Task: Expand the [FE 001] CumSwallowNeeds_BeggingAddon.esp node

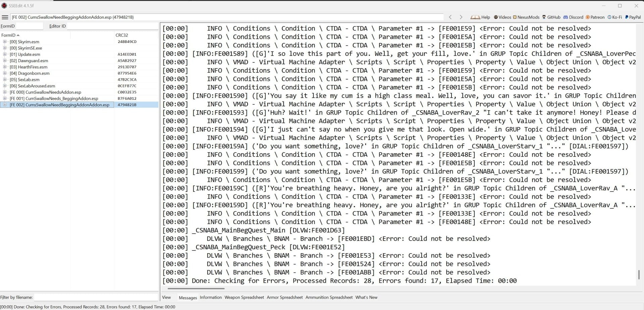Action: coord(5,98)
